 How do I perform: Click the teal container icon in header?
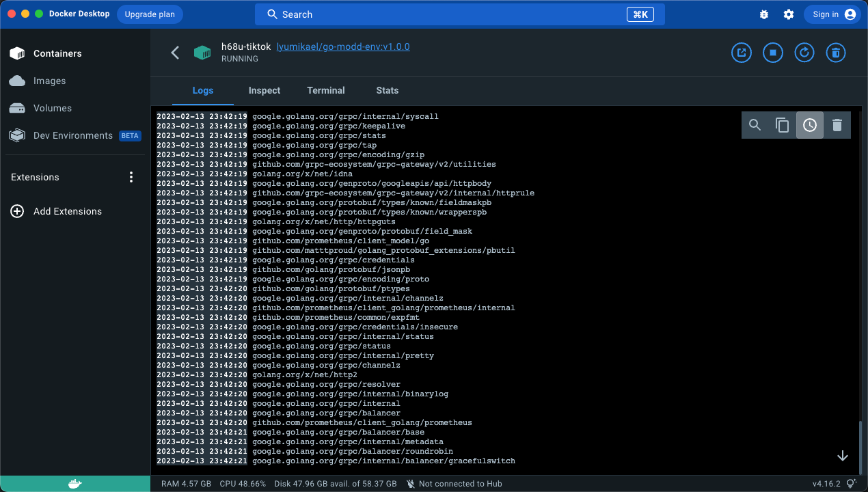click(x=202, y=53)
